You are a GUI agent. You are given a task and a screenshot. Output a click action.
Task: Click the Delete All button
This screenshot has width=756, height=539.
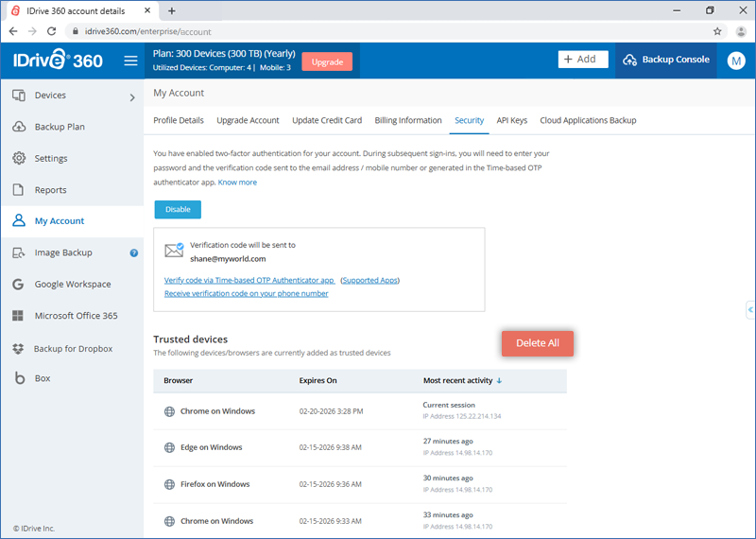coord(537,343)
